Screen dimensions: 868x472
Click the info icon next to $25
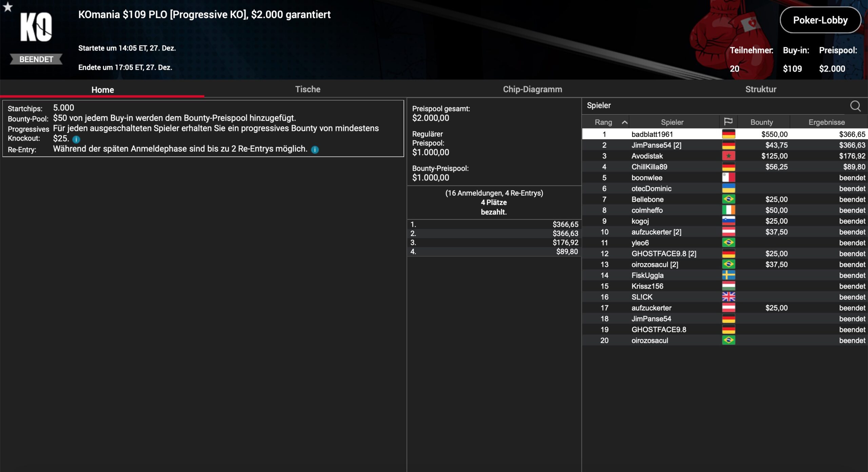tap(76, 139)
